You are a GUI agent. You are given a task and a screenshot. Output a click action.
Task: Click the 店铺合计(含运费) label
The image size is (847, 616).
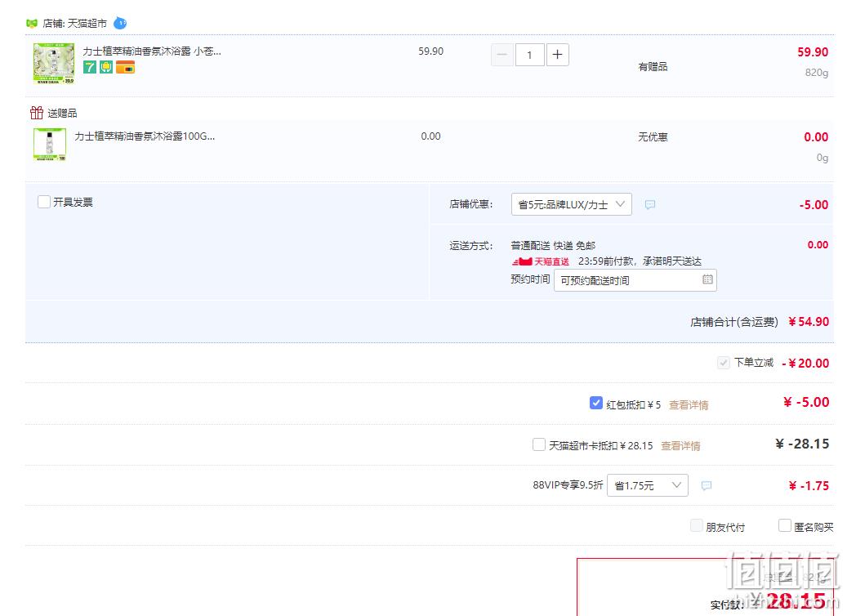tap(734, 322)
